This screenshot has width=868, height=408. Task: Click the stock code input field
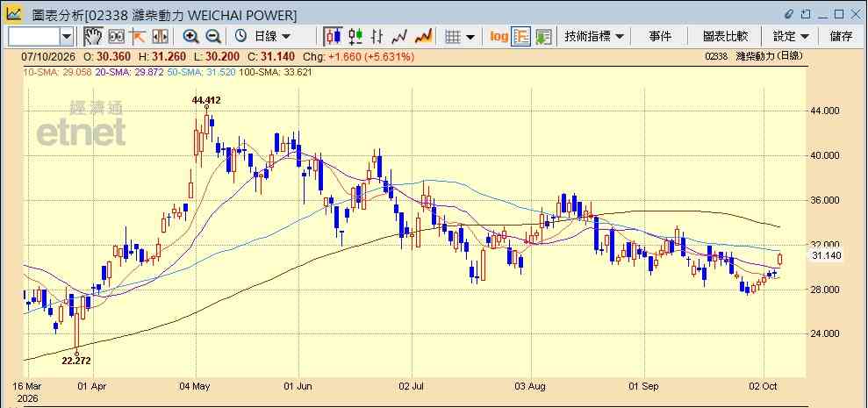(34, 37)
